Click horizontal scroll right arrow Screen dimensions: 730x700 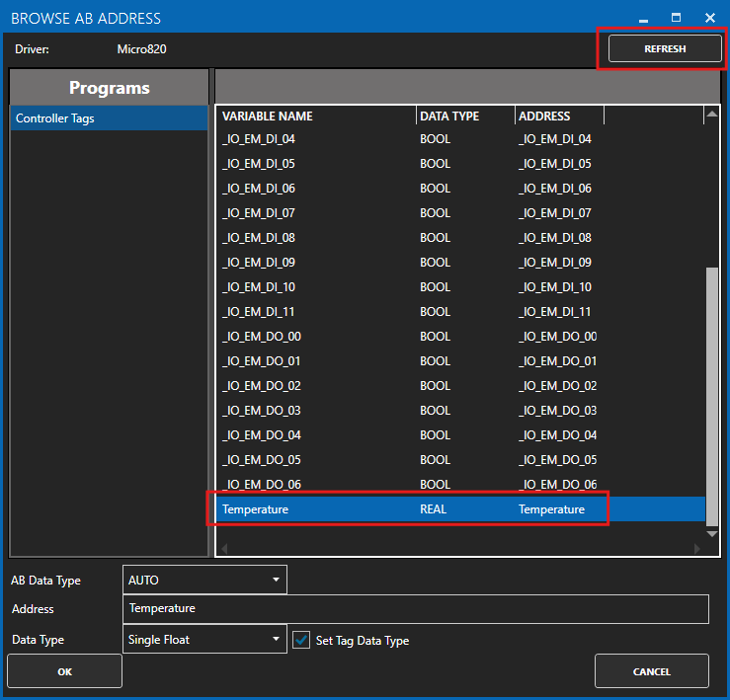pos(697,549)
